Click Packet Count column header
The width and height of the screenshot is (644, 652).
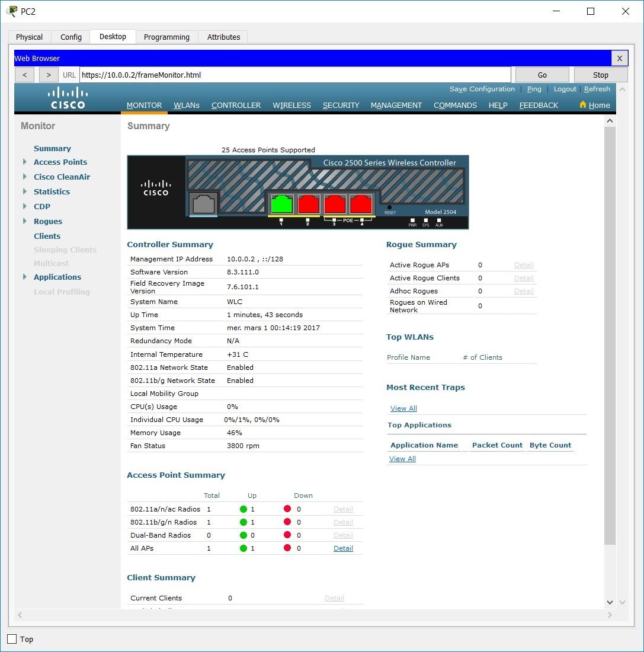tap(497, 445)
